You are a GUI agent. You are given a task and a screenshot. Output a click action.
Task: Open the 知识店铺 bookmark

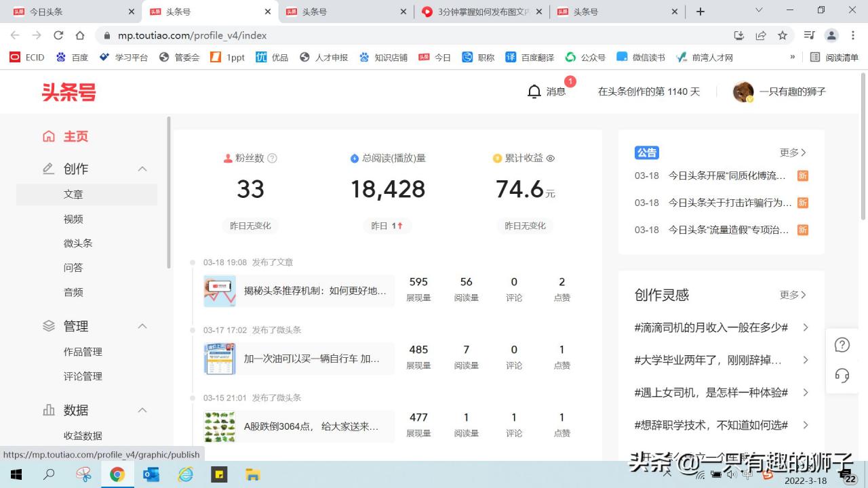pyautogui.click(x=383, y=58)
